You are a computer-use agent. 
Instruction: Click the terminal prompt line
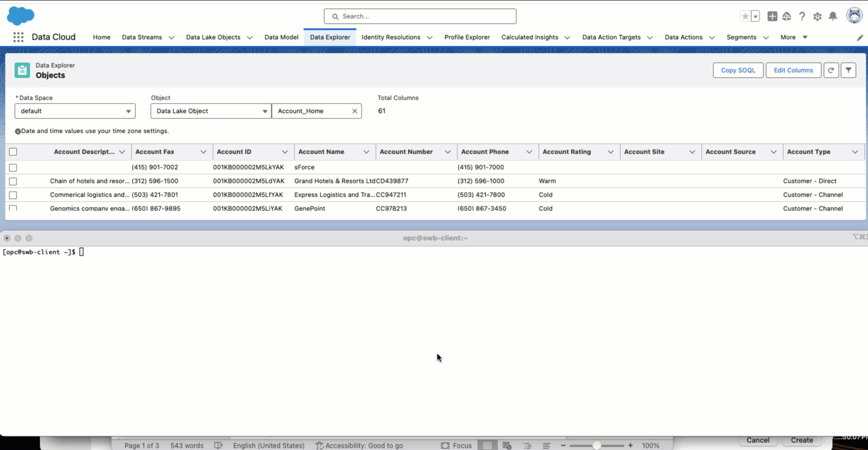click(x=43, y=252)
